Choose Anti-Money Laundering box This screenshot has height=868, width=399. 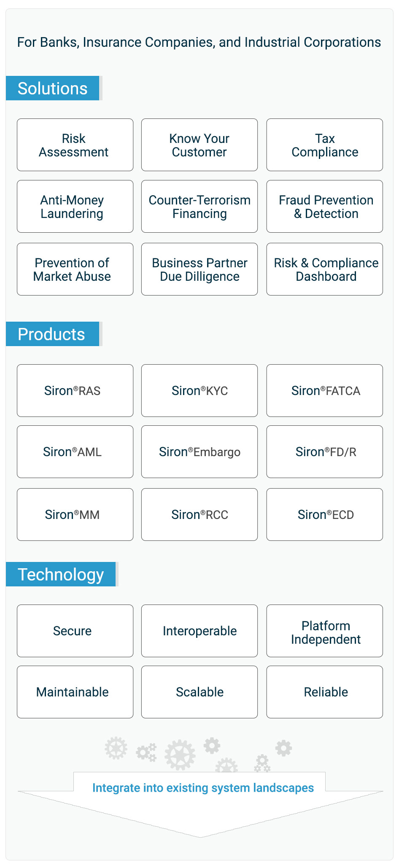point(75,206)
